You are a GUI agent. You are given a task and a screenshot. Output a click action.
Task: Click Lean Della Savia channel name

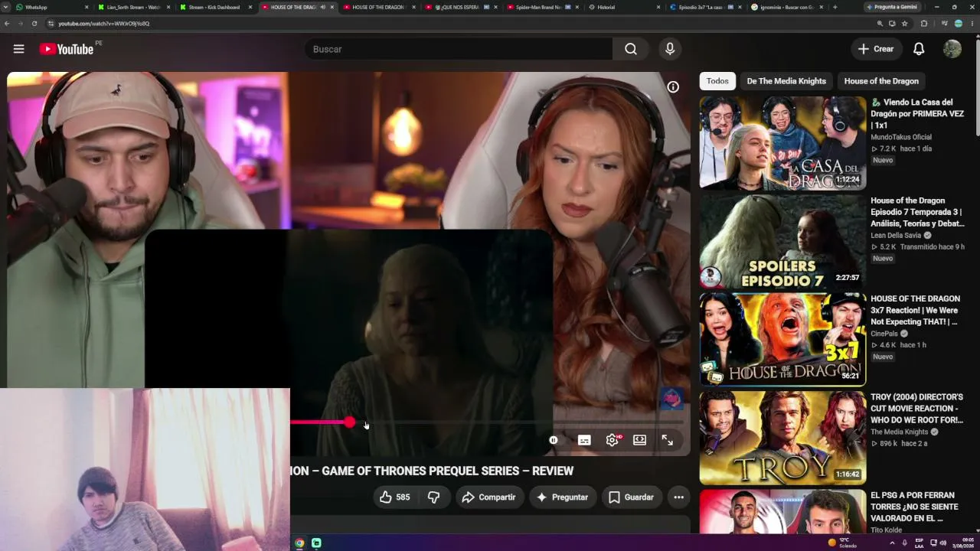tap(896, 236)
